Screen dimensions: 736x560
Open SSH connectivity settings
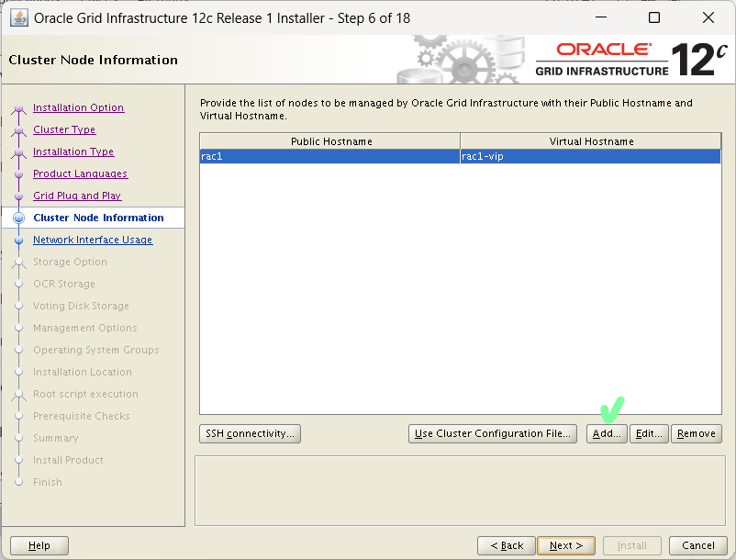tap(250, 433)
